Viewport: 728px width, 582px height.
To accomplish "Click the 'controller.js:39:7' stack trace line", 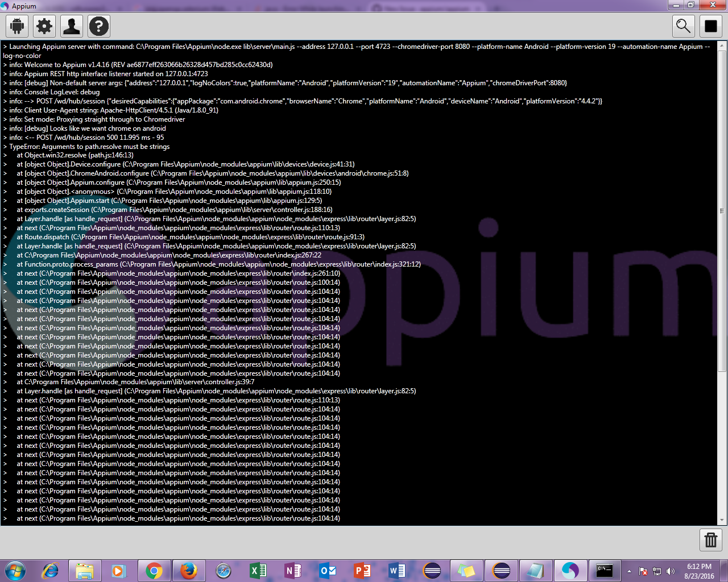I will [x=129, y=382].
